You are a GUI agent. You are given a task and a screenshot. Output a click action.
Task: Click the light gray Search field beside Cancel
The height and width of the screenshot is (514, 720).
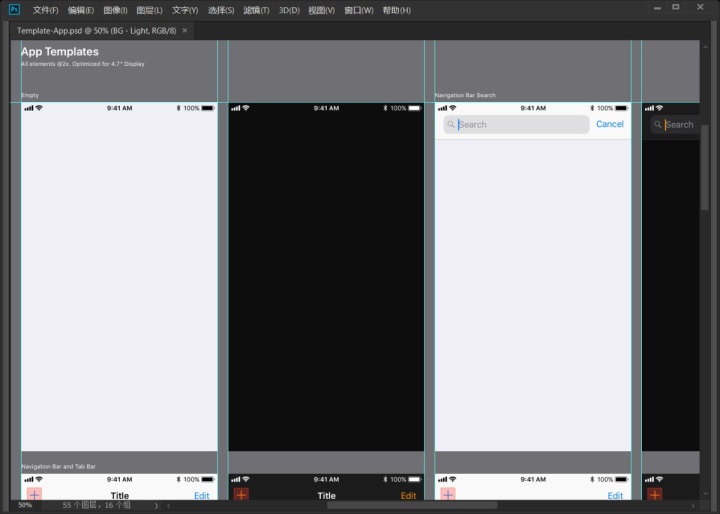point(516,124)
